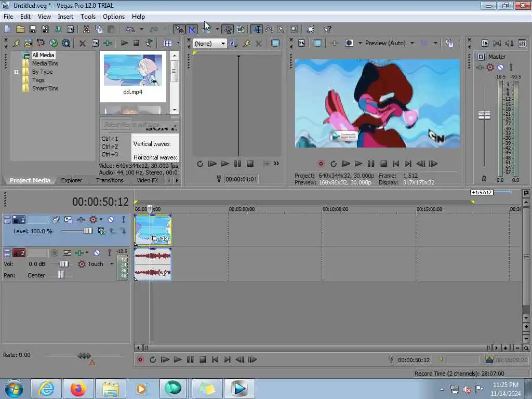
Task: Click Track FX icon on video track 1
Action: [x=81, y=220]
